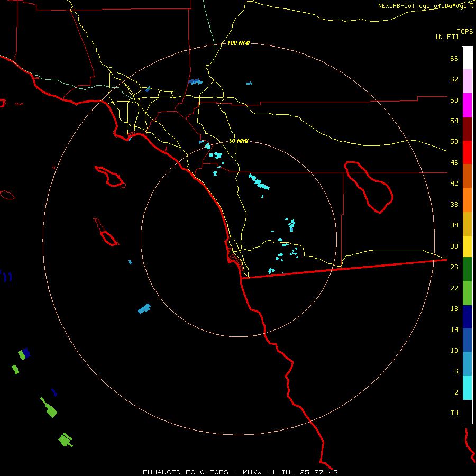This screenshot has width=476, height=476.
Task: Click the '07:43' timestamp
Action: click(327, 472)
